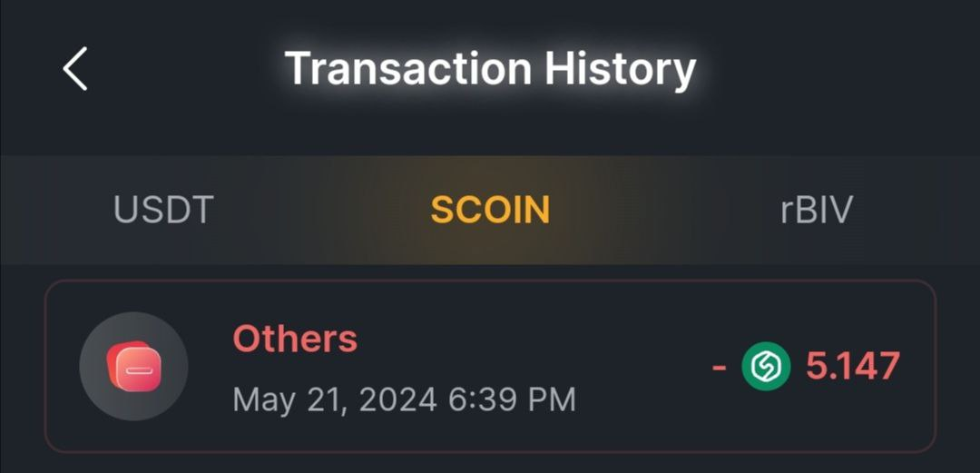Screen dimensions: 980x473
Task: View rBIV transaction history
Action: [x=817, y=211]
